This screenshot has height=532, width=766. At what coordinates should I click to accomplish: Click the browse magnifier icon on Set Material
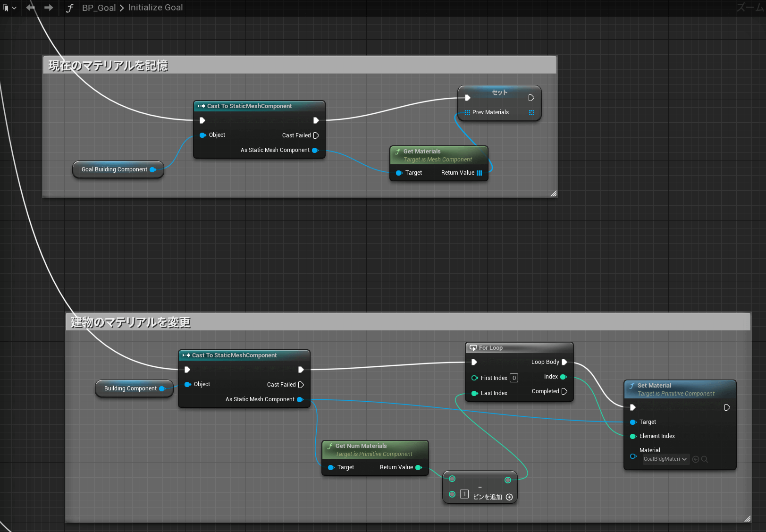tap(705, 459)
